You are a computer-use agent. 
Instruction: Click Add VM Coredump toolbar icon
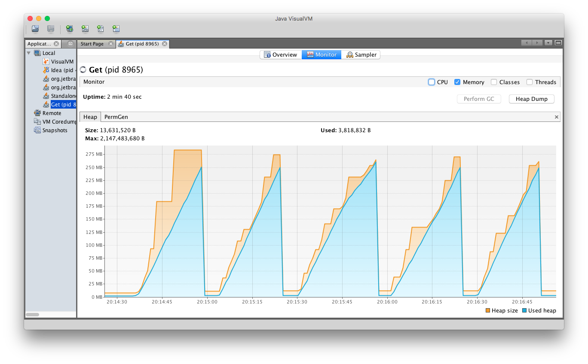pos(101,29)
